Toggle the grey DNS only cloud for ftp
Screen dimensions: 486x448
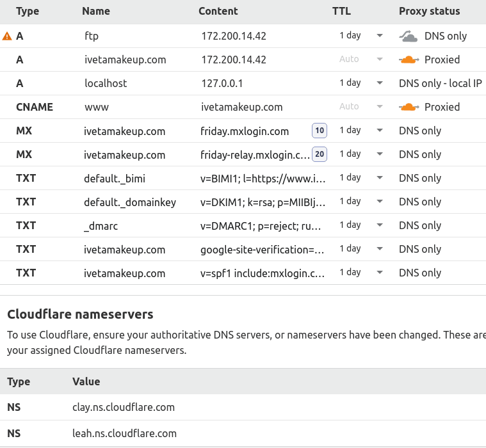pyautogui.click(x=409, y=36)
